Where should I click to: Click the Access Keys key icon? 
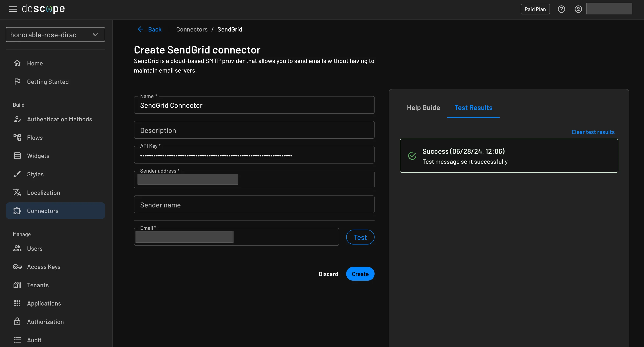[17, 267]
